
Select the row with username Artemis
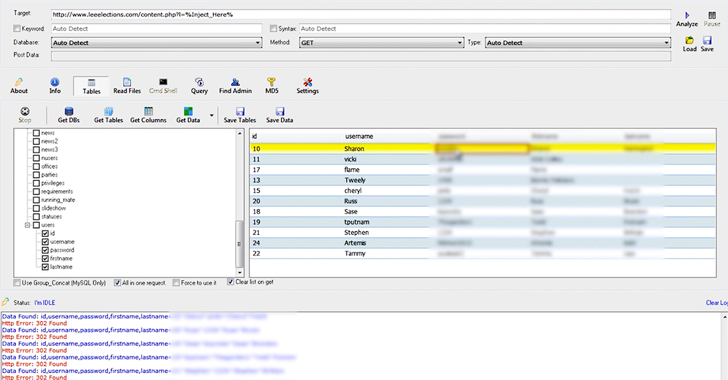483,243
